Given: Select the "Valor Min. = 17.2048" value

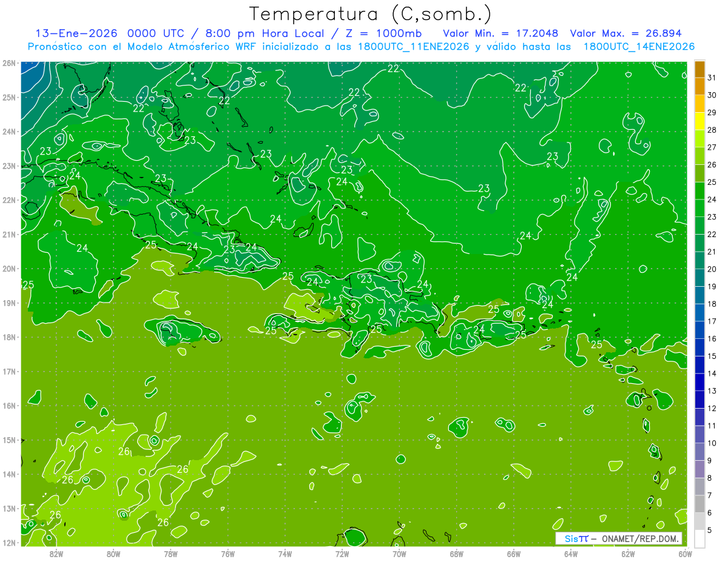Looking at the screenshot, I should tap(500, 33).
